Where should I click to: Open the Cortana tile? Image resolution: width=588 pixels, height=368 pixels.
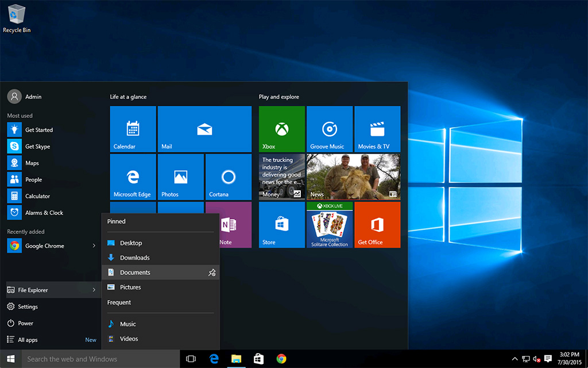pyautogui.click(x=229, y=177)
